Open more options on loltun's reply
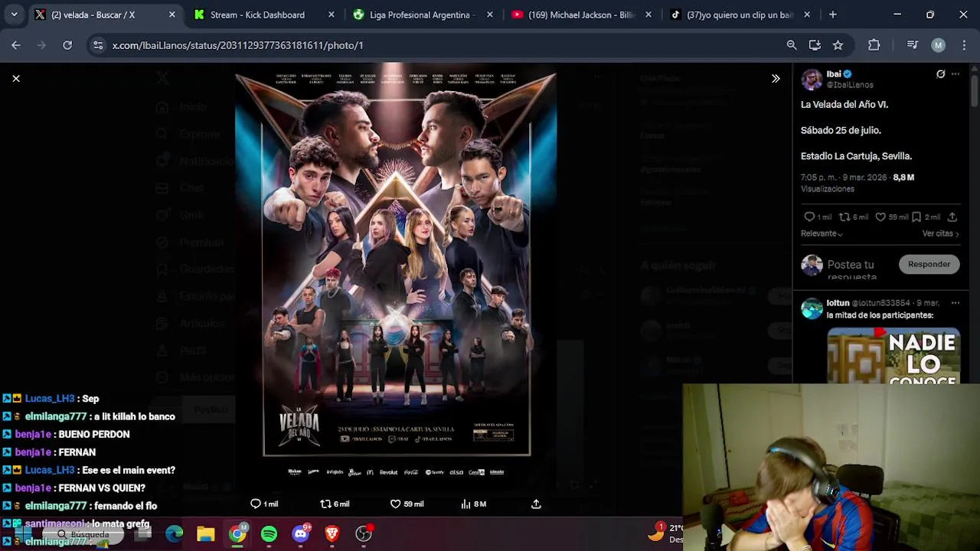Viewport: 980px width, 551px height. pyautogui.click(x=955, y=303)
